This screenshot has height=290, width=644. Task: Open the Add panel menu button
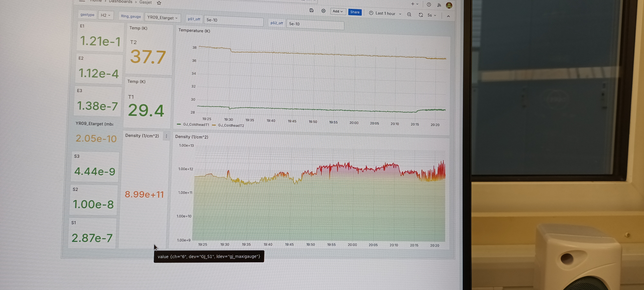337,11
